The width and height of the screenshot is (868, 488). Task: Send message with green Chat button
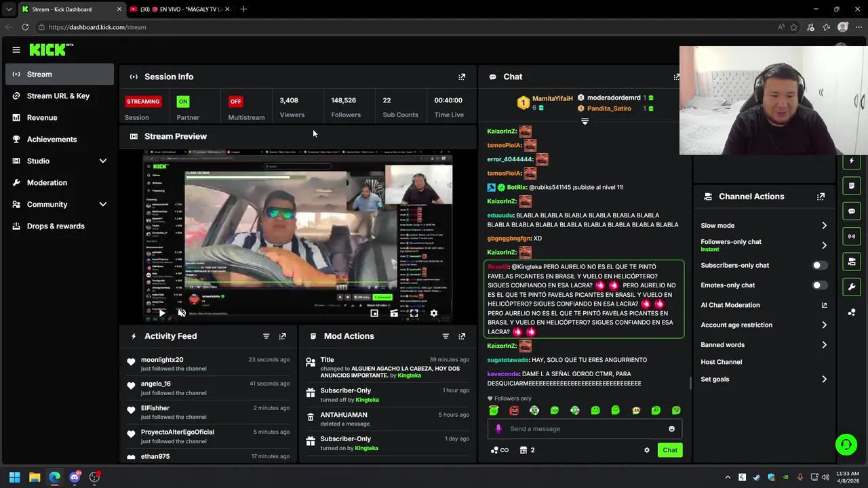coord(670,450)
